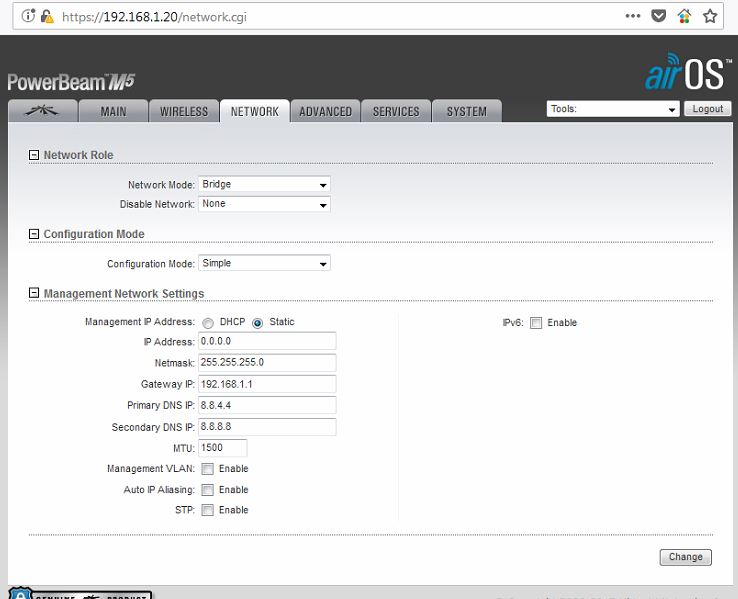Bookmark this page with star icon
This screenshot has height=599, width=738.
pos(710,16)
